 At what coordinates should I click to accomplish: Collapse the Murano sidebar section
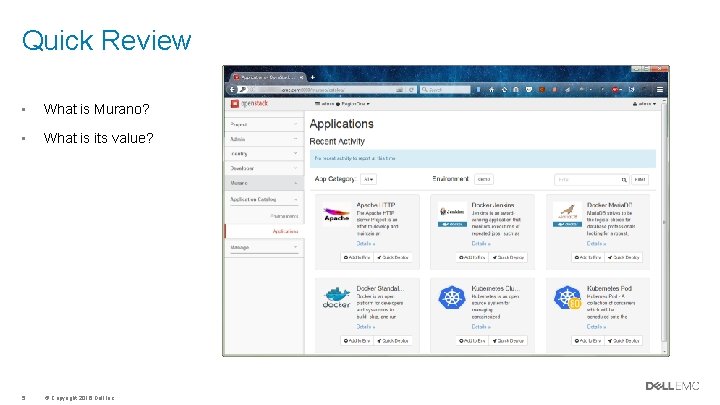click(264, 183)
